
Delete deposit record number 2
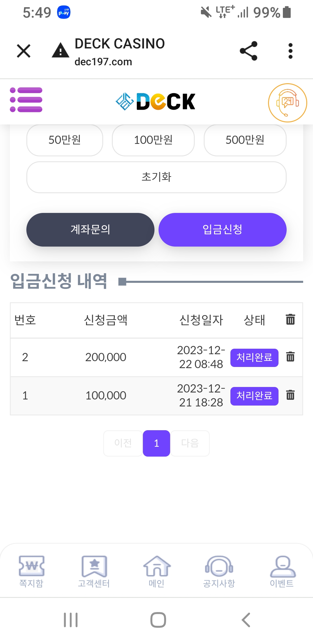[x=290, y=357]
